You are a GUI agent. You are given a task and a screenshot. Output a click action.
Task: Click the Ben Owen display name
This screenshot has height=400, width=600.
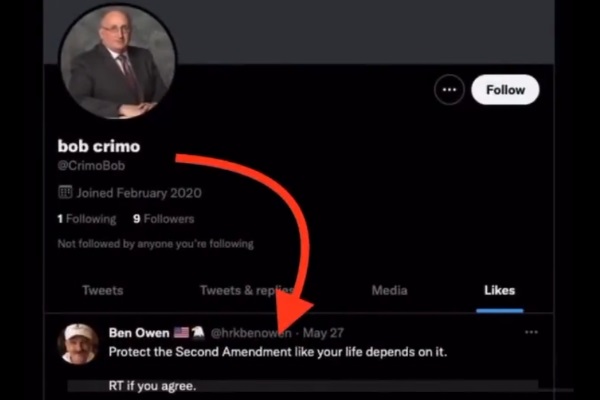point(139,332)
